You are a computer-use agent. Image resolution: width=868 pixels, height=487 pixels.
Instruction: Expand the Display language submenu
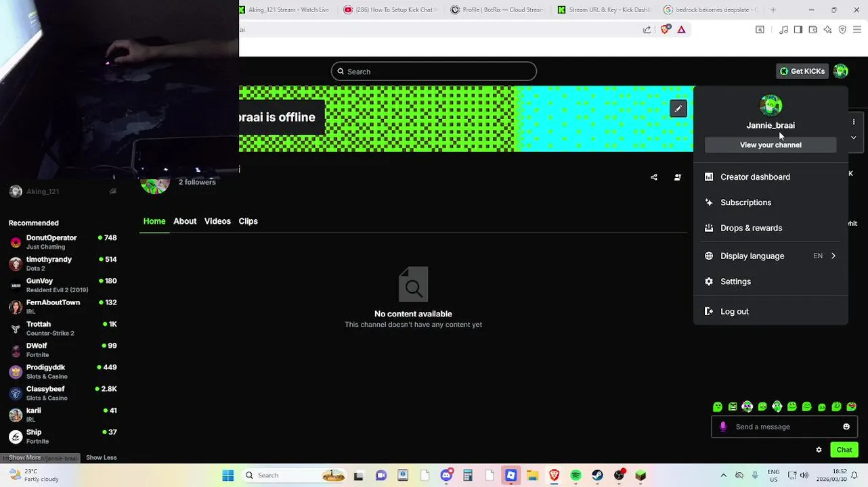click(771, 256)
